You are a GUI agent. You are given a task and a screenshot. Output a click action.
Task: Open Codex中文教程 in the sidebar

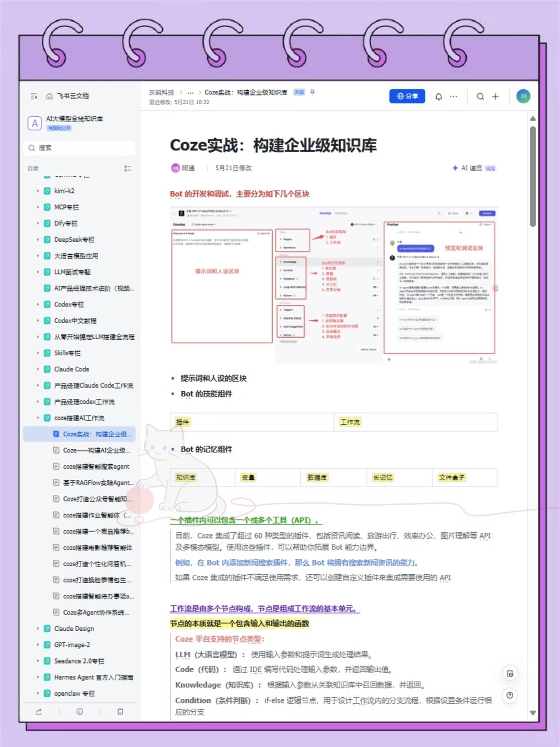click(75, 321)
